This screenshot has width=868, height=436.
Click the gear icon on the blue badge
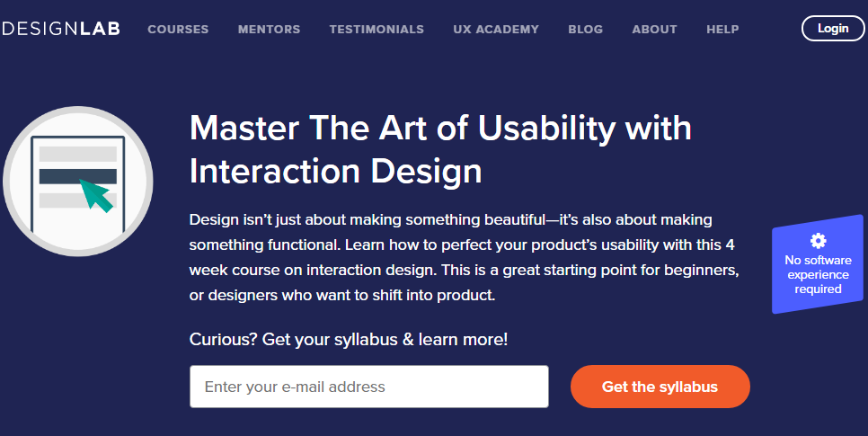pyautogui.click(x=818, y=240)
